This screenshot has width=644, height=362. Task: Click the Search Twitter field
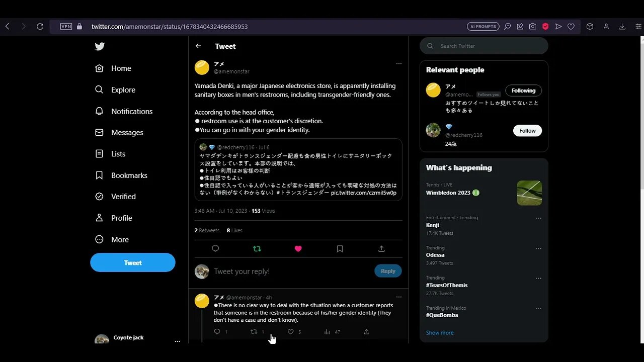click(x=484, y=46)
